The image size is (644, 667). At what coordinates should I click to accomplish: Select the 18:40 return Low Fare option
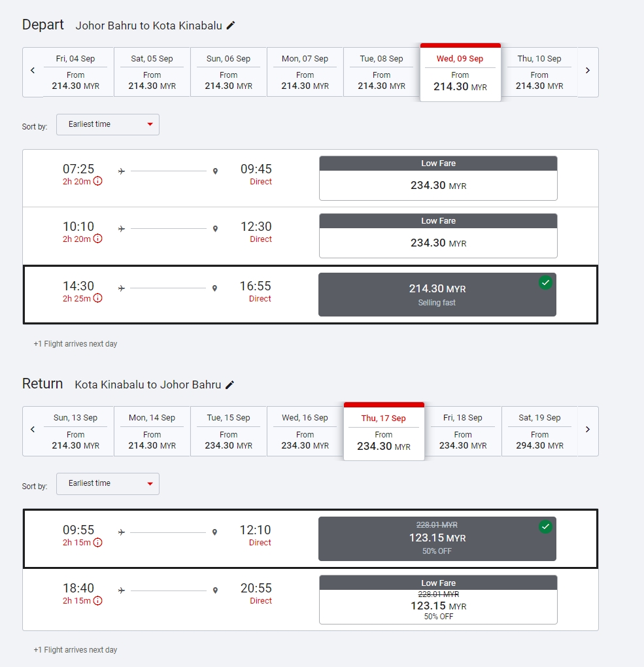coord(438,600)
